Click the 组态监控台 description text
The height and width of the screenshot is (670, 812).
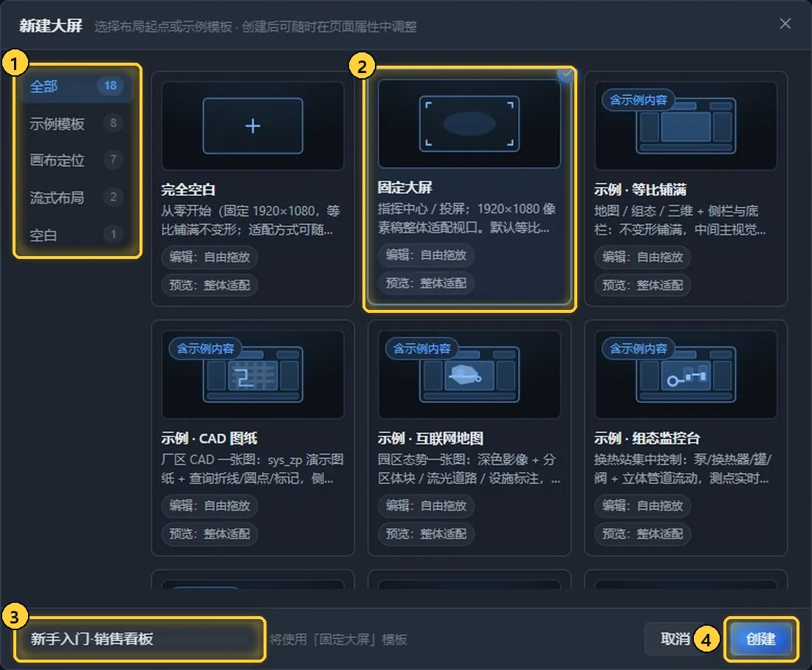pos(683,469)
